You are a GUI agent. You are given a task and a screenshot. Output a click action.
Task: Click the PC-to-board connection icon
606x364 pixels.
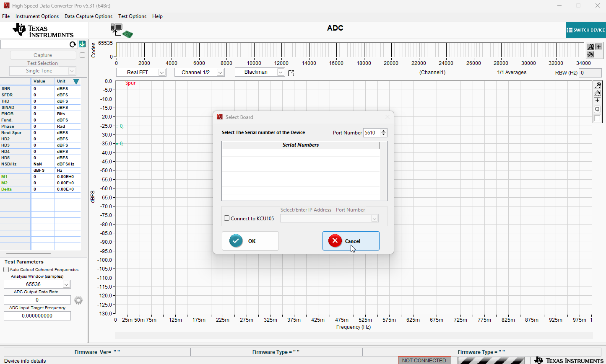coord(121,31)
